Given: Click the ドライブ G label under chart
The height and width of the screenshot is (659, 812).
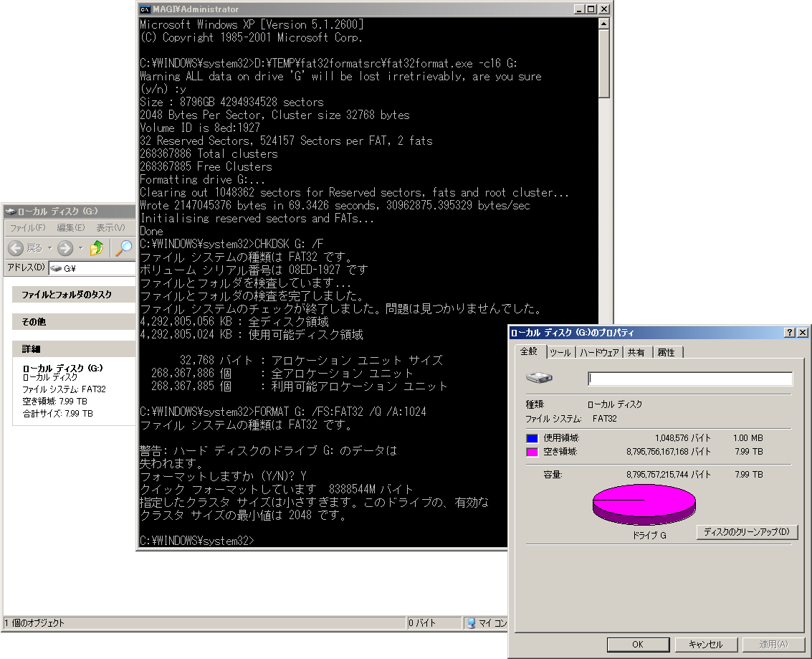Looking at the screenshot, I should pos(649,535).
